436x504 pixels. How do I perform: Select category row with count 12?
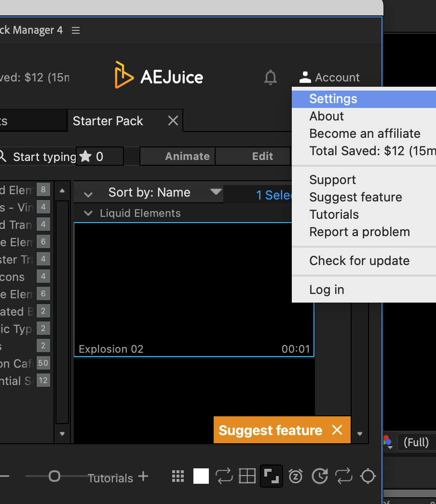(x=25, y=381)
